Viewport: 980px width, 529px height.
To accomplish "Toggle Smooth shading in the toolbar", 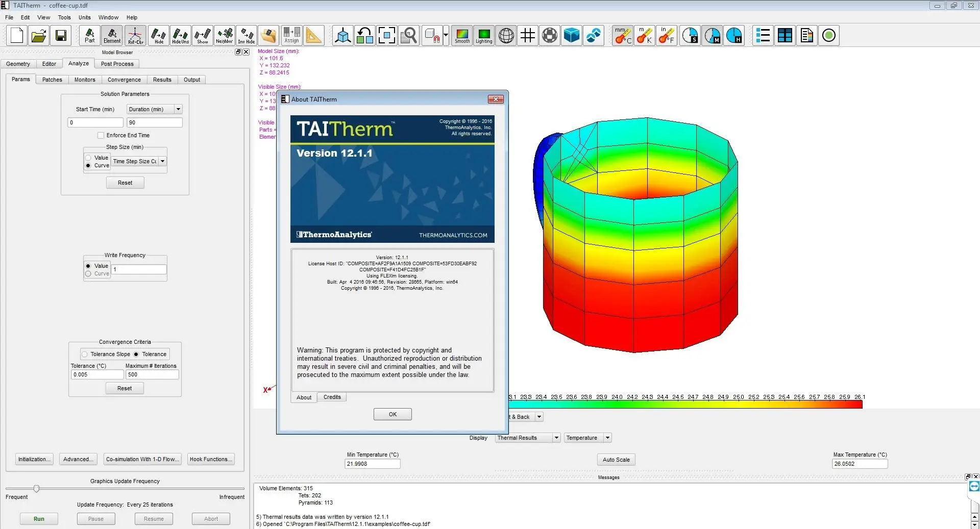I will 462,36.
